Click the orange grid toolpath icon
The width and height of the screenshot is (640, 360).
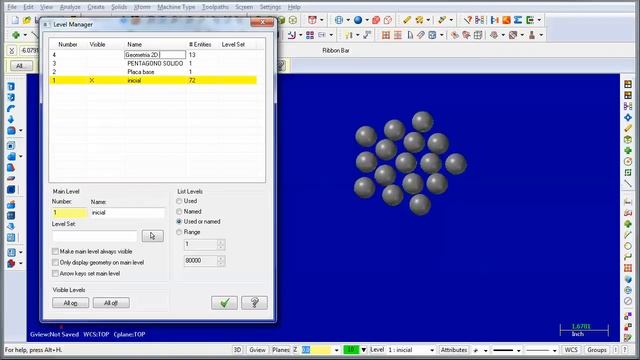(386, 35)
